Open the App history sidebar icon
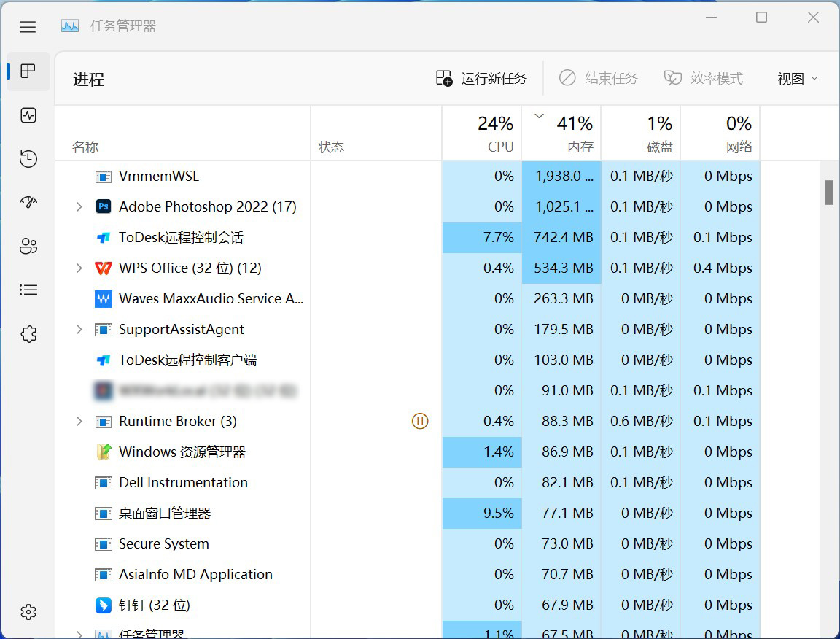This screenshot has height=639, width=840. click(x=28, y=159)
